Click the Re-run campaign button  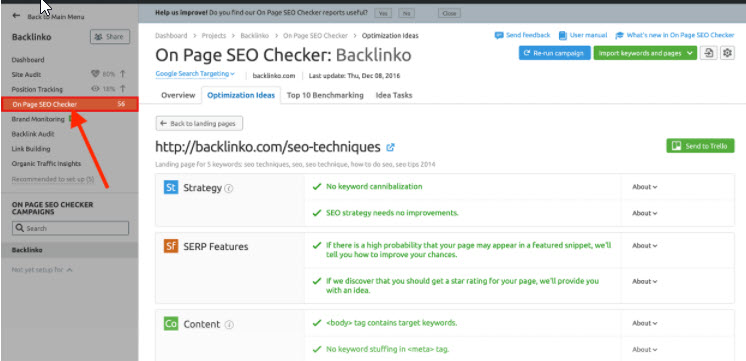(554, 53)
